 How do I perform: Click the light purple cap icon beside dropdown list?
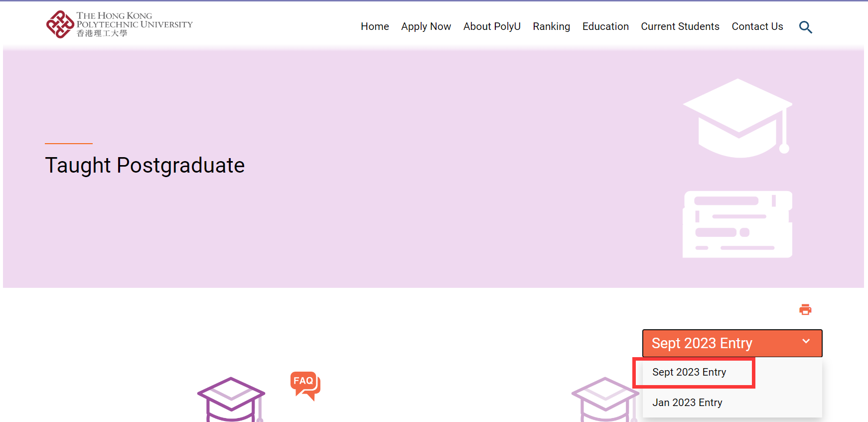[x=605, y=399]
